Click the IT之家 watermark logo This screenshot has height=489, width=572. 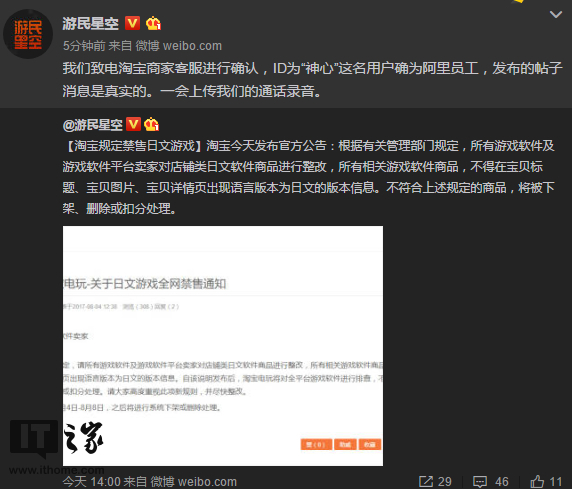pyautogui.click(x=57, y=447)
